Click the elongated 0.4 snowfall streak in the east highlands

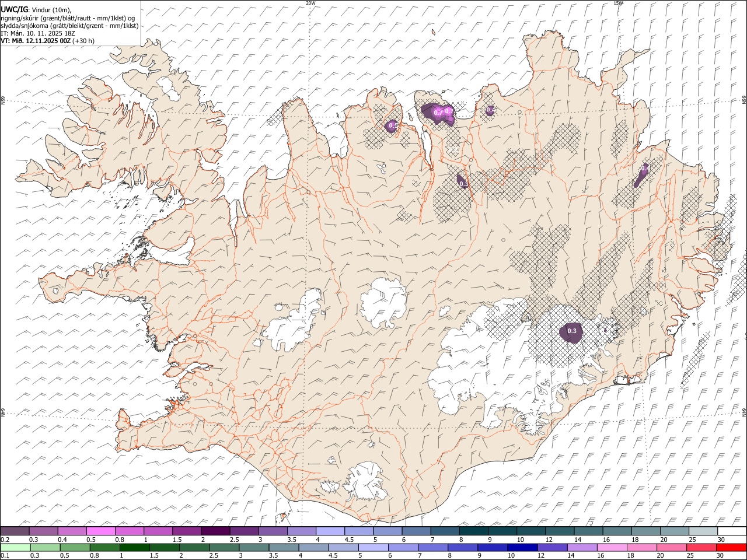tap(641, 174)
